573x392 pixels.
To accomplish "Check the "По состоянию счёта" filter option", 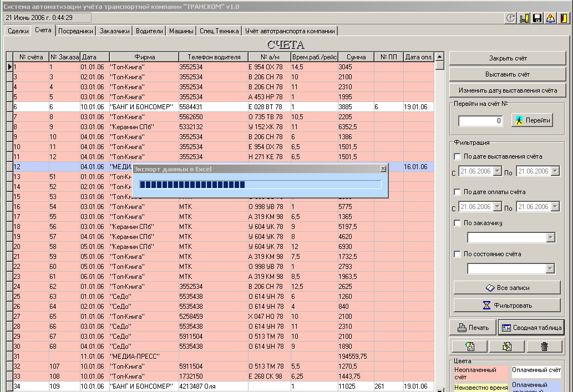I will [x=458, y=254].
